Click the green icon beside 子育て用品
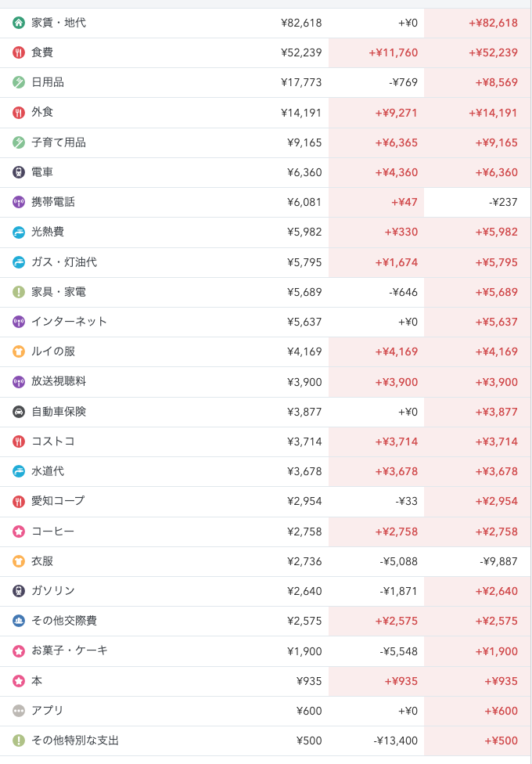Viewport: 532px width, 764px height. [x=19, y=142]
